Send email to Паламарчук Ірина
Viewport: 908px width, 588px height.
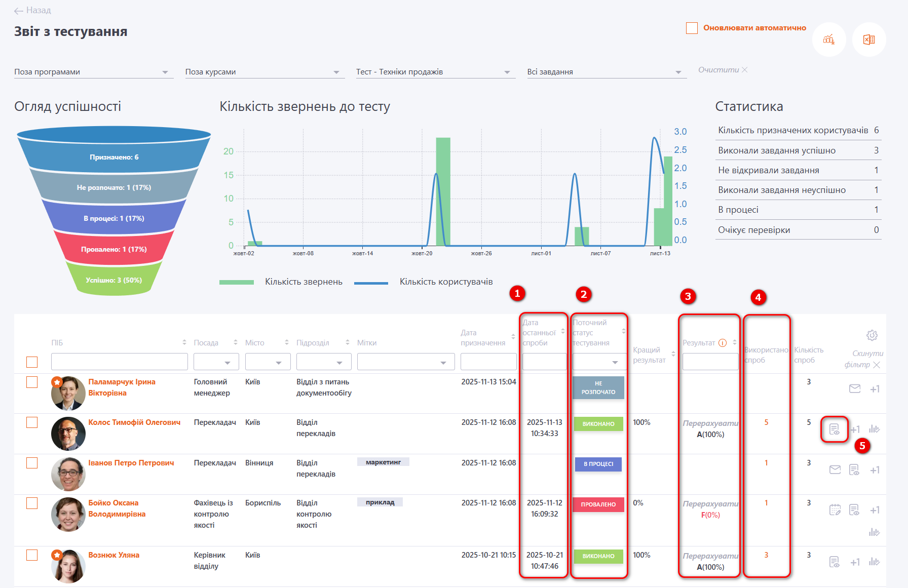click(854, 389)
